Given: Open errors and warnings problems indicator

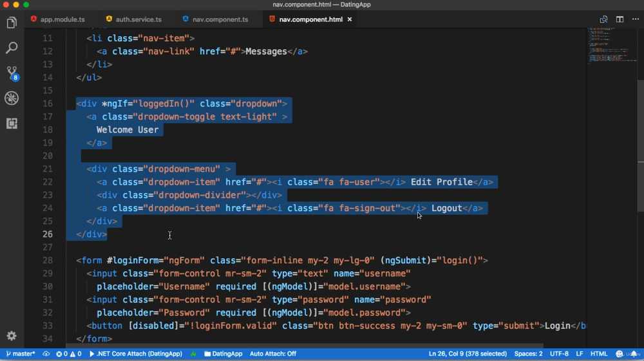Looking at the screenshot, I should point(69,354).
